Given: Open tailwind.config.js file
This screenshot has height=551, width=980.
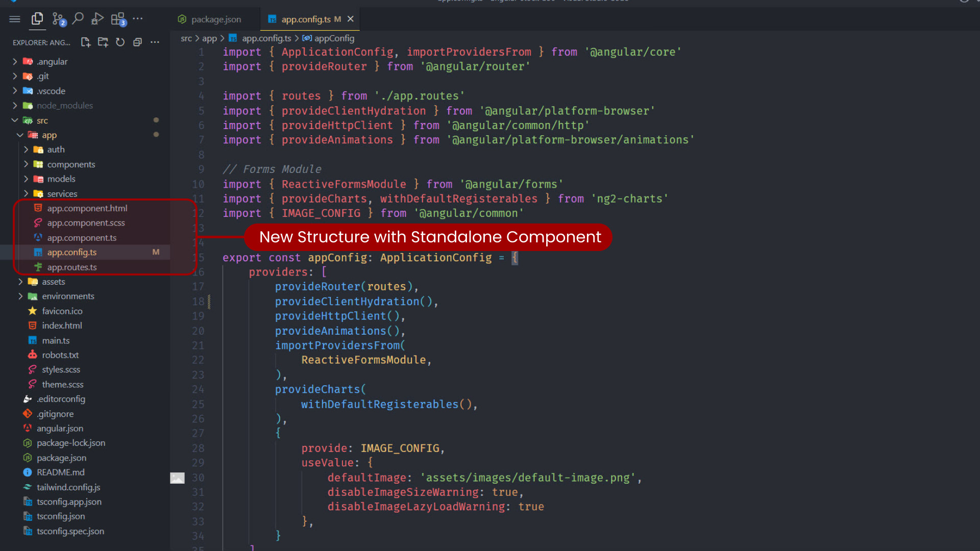Looking at the screenshot, I should pos(68,488).
